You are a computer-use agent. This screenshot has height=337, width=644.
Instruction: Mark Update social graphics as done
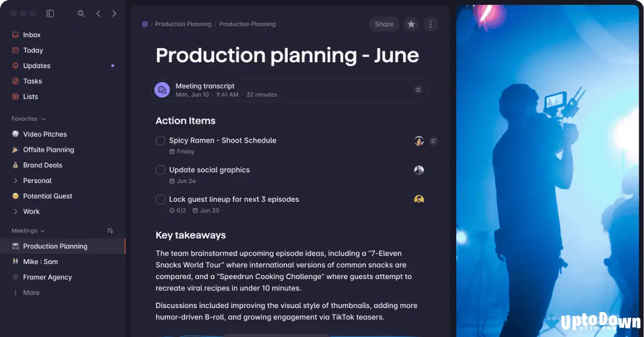click(160, 170)
